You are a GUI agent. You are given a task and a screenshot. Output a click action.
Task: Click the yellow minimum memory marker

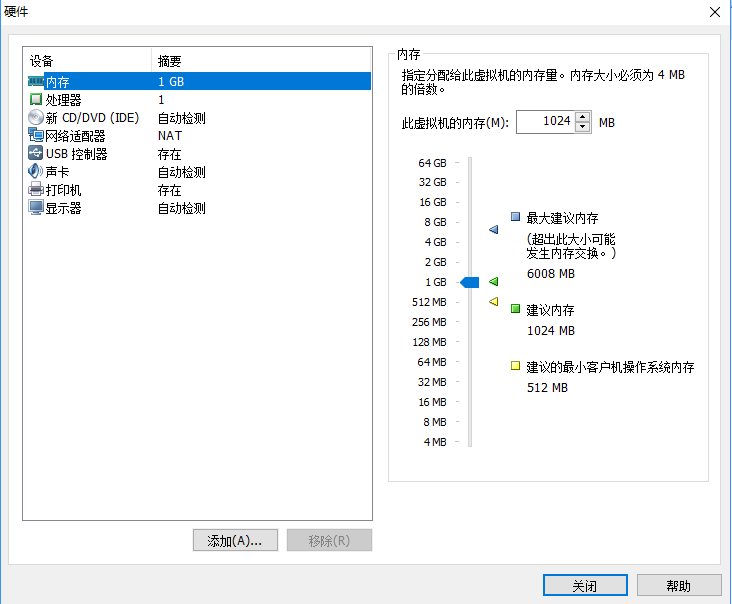pyautogui.click(x=493, y=302)
